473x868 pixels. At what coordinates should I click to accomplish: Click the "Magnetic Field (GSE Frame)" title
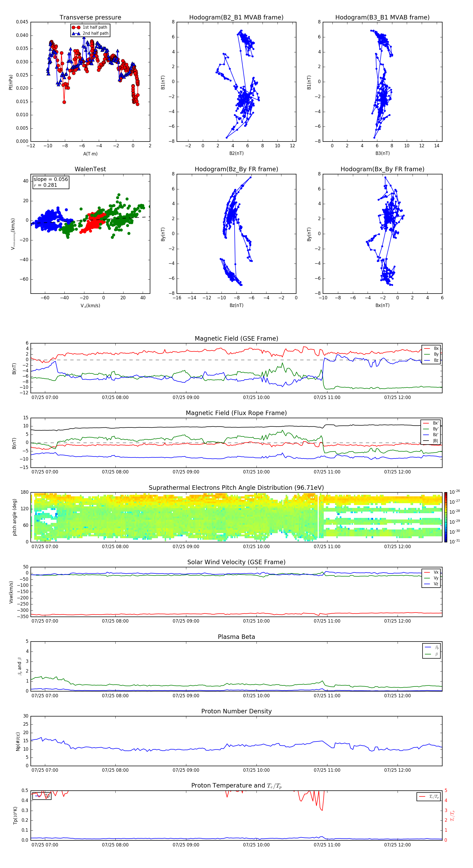tap(236, 339)
